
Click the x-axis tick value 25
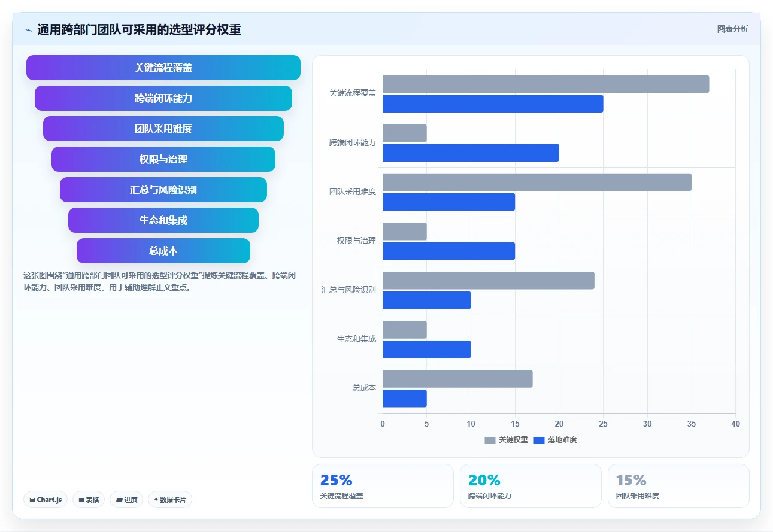[603, 424]
